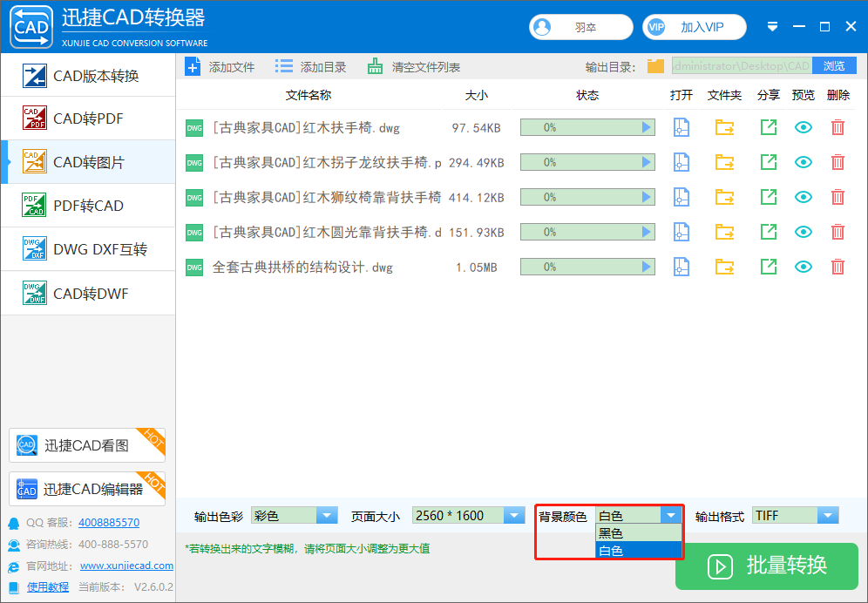
Task: Open the 输出色彩 color mode dropdown
Action: (x=327, y=515)
